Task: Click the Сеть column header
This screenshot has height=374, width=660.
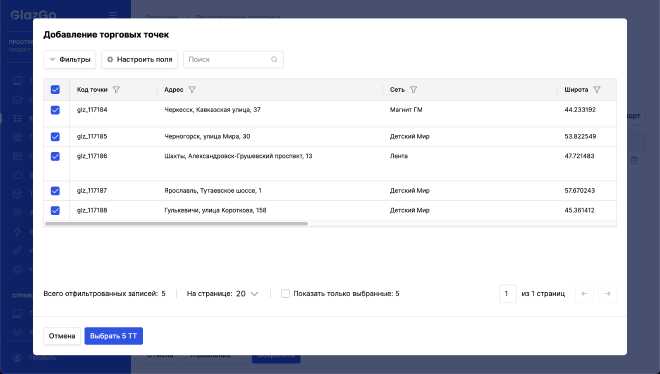Action: point(397,90)
